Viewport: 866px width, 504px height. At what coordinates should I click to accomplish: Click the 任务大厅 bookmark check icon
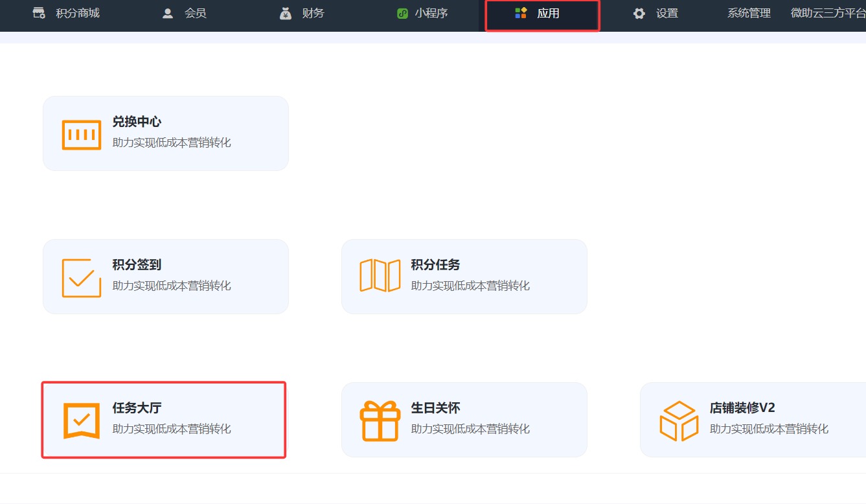tap(82, 420)
